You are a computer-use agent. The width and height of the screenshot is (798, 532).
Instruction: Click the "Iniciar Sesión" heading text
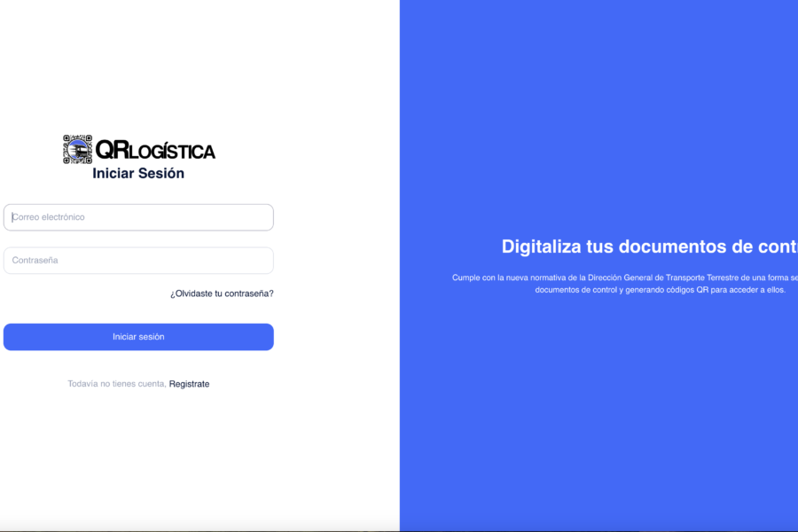138,174
